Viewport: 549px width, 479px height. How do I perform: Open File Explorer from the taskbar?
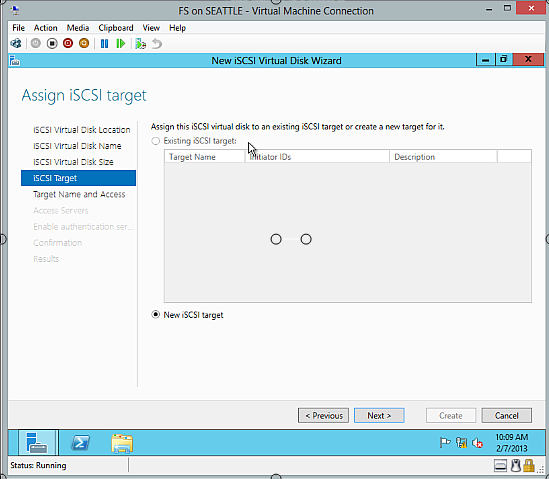pyautogui.click(x=122, y=443)
